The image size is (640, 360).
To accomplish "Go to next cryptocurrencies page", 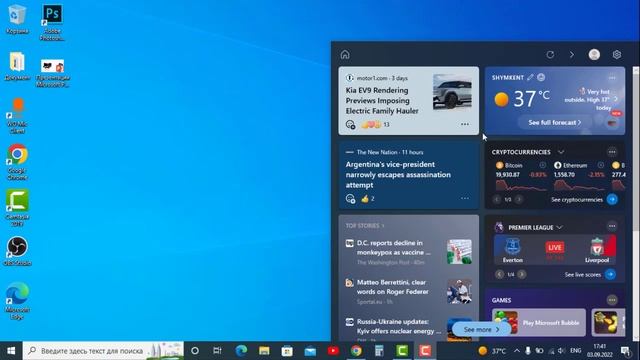I will click(x=519, y=200).
